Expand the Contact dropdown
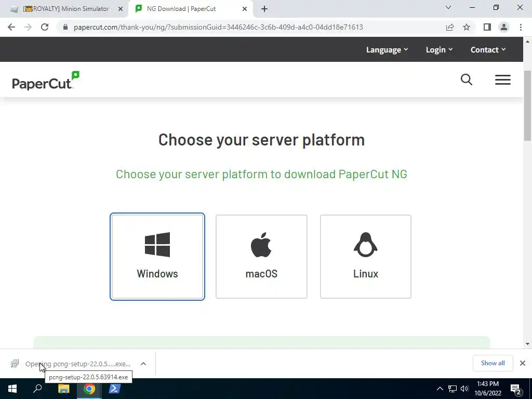 coord(488,49)
